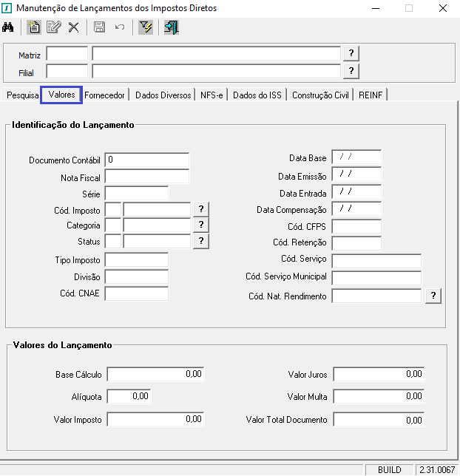This screenshot has width=460, height=476.
Task: Open lookup for Categoria field
Action: 200,225
